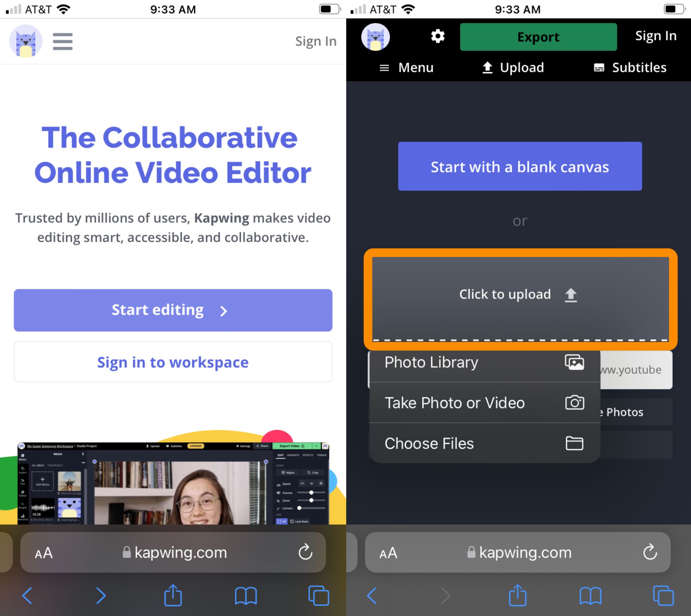Screen dimensions: 691x616
Task: Collapse the Media panel with its chevron
Action: [83, 454]
